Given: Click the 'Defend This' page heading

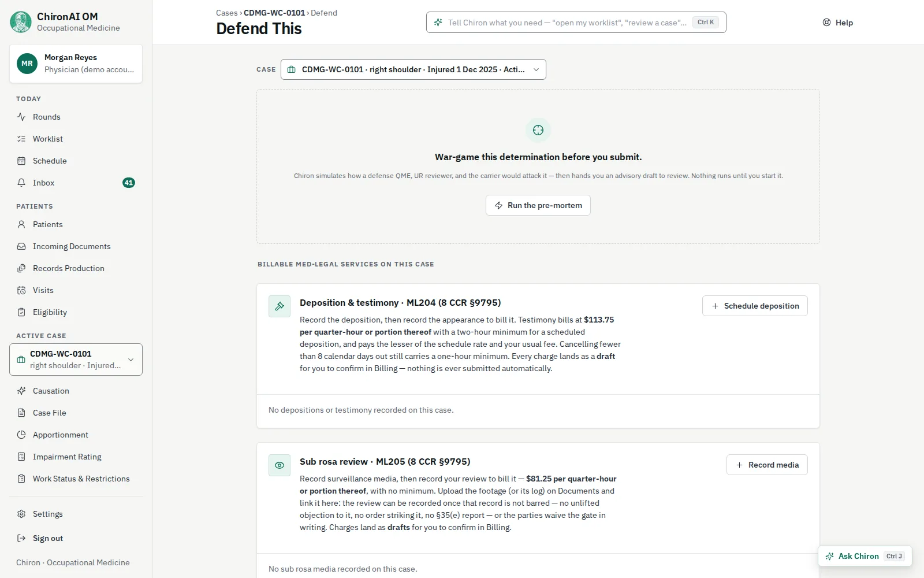Looking at the screenshot, I should coord(259,28).
